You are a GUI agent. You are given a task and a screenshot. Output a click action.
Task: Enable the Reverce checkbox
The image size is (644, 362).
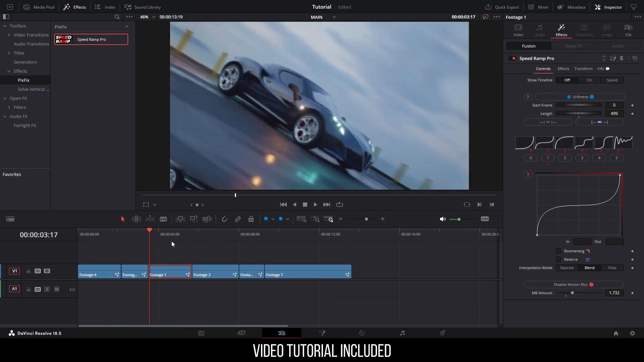tap(558, 259)
